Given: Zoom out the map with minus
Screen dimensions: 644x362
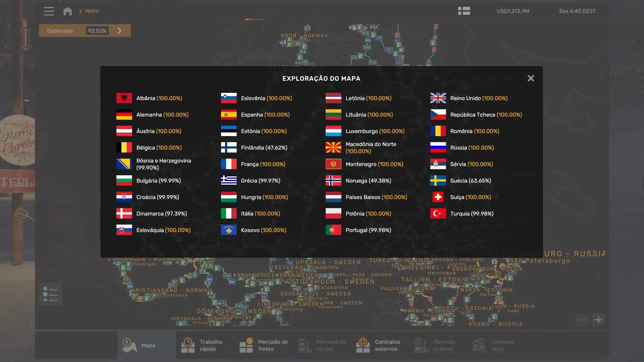Looking at the screenshot, I should coord(582,320).
